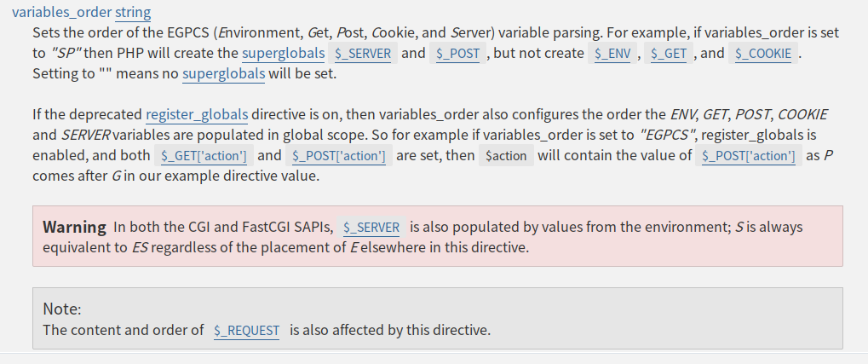This screenshot has width=868, height=364.
Task: Click the $_COOKIE variable link
Action: tap(762, 54)
